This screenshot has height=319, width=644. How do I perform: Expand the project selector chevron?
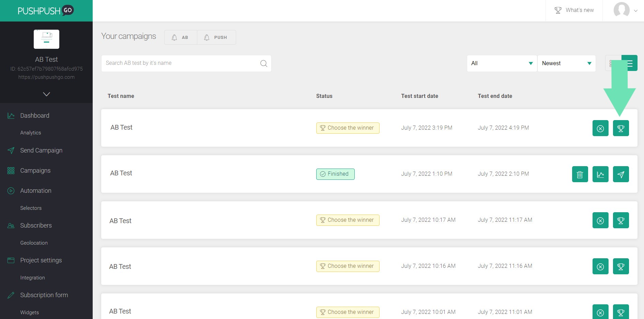point(46,94)
